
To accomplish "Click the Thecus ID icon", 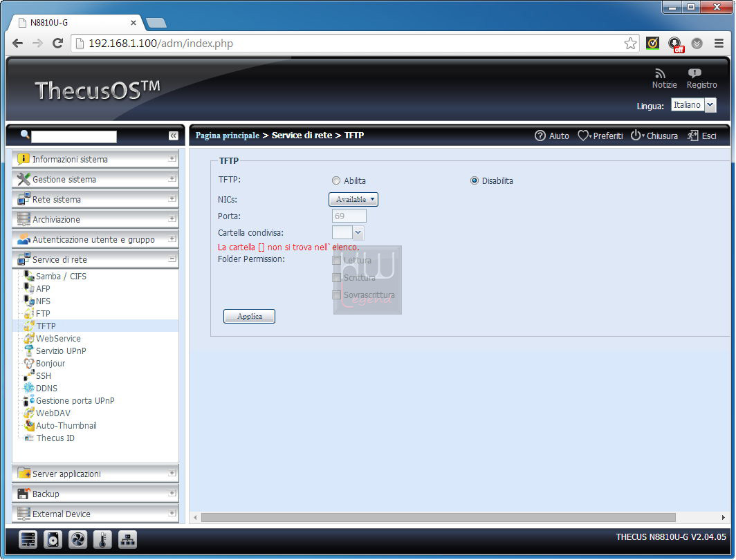I will click(x=29, y=438).
